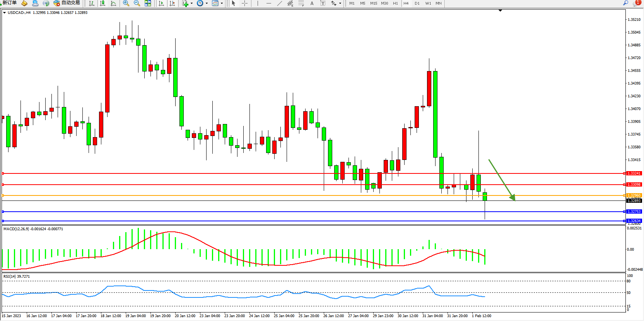This screenshot has height=321, width=644.
Task: Open the Fibonacci retracement tool
Action: pyautogui.click(x=301, y=3)
